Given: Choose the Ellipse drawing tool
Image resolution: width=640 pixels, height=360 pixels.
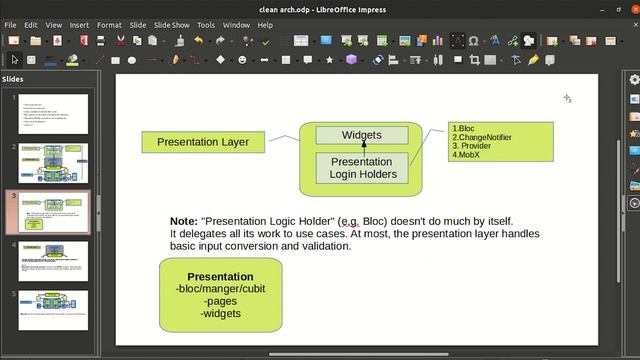Looking at the screenshot, I should click(x=132, y=60).
